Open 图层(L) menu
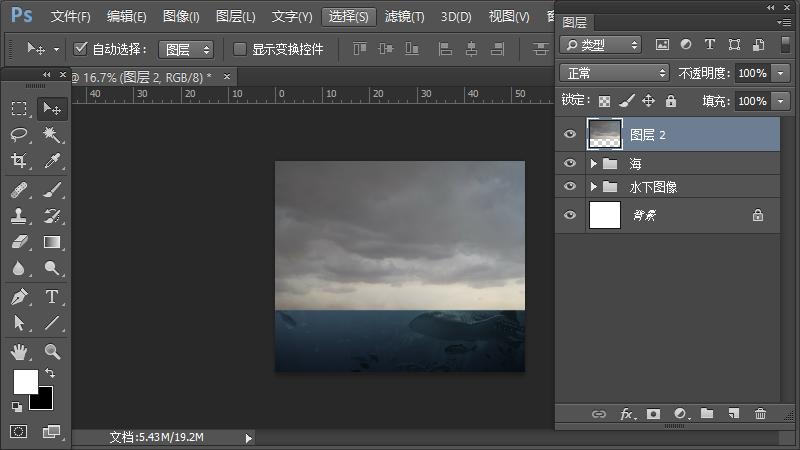Image resolution: width=800 pixels, height=450 pixels. pyautogui.click(x=235, y=17)
